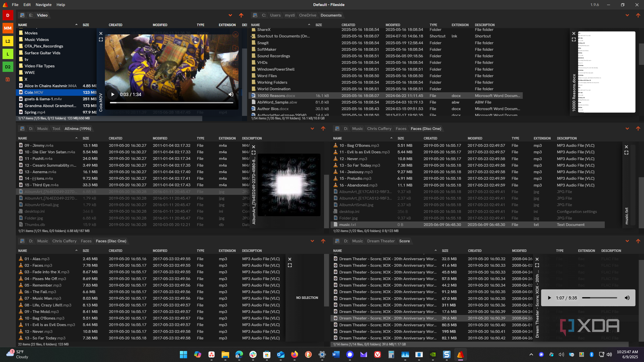Click the save/session icon below the sidebar tiles
Screen dimensions: 644x362
8,79
